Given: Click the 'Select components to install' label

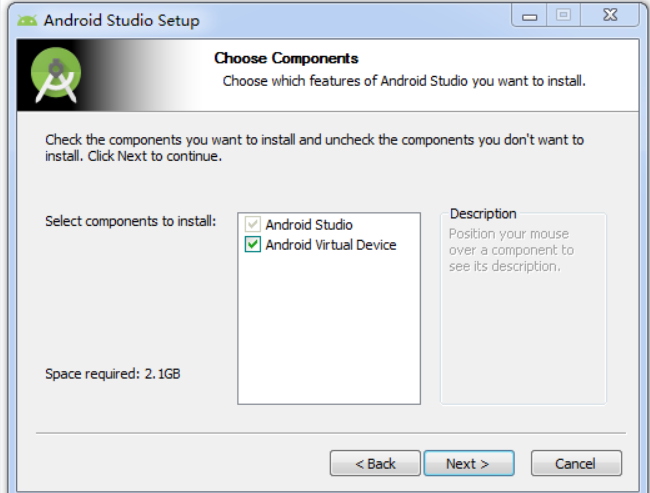Looking at the screenshot, I should [131, 221].
